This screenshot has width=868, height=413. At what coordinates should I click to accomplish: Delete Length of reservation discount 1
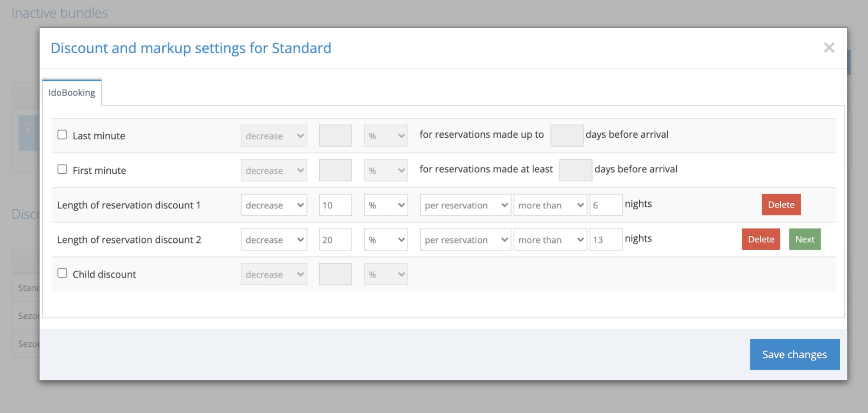tap(781, 205)
